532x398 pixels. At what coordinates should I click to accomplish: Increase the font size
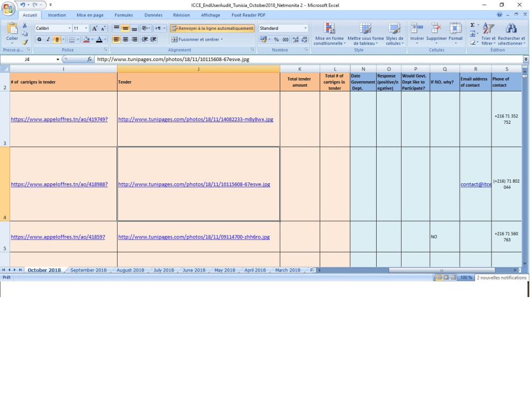pyautogui.click(x=95, y=29)
